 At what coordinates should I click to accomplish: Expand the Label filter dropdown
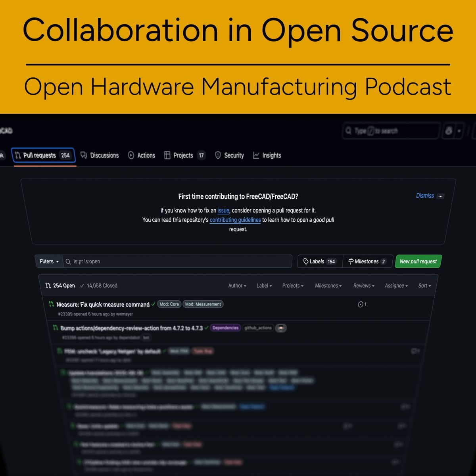[x=264, y=286]
